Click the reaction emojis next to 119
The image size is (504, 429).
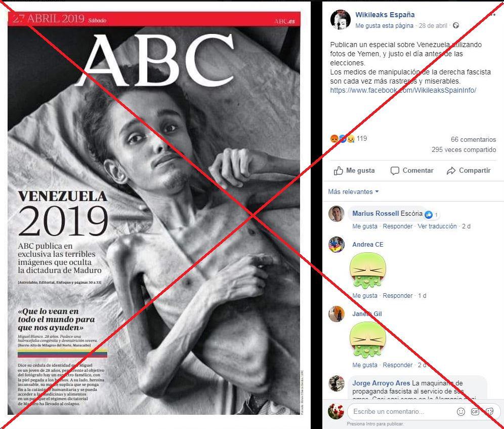pyautogui.click(x=342, y=139)
